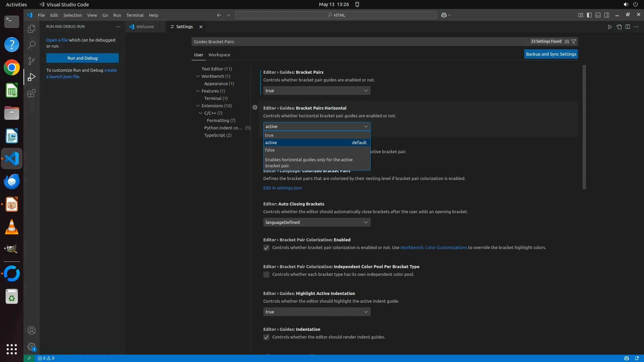Switch to the Workspace settings tab
This screenshot has height=362, width=644.
coord(219,55)
